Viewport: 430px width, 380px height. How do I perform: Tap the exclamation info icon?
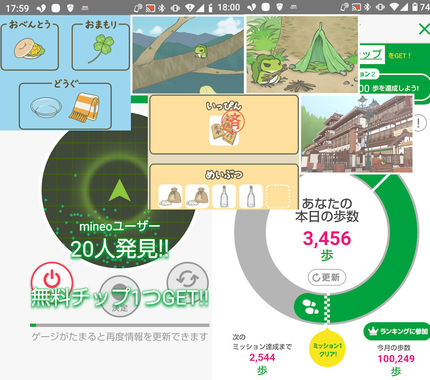click(x=420, y=123)
